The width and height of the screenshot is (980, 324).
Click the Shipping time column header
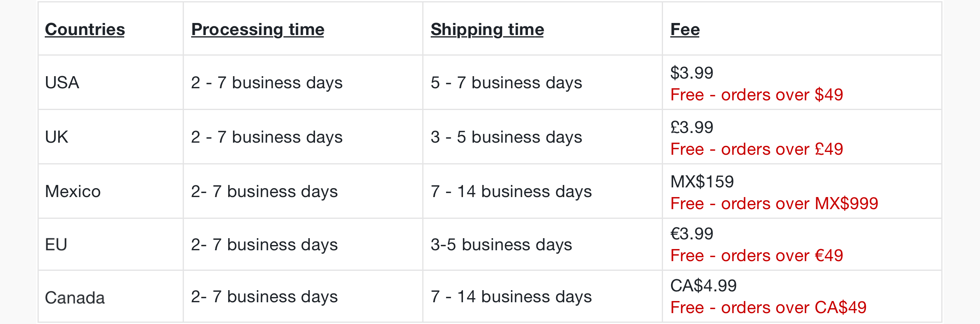point(487,29)
